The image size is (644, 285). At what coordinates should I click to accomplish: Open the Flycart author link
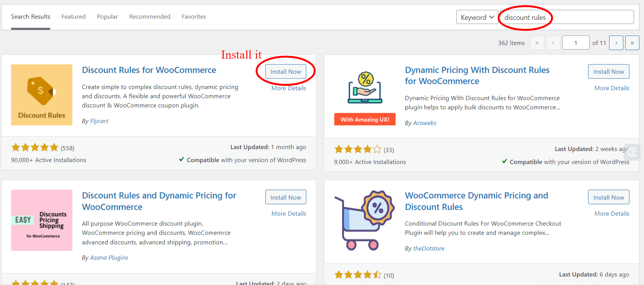(99, 121)
